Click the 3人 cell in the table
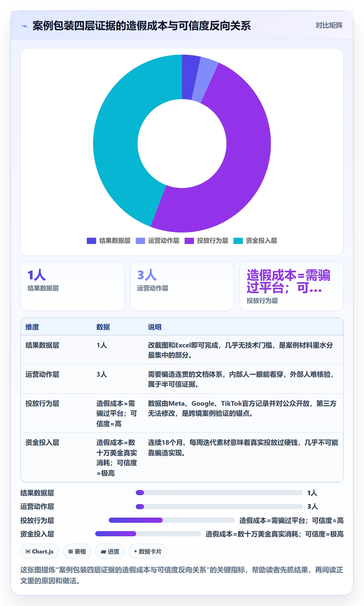Screen dimensions: 364x606 point(102,375)
